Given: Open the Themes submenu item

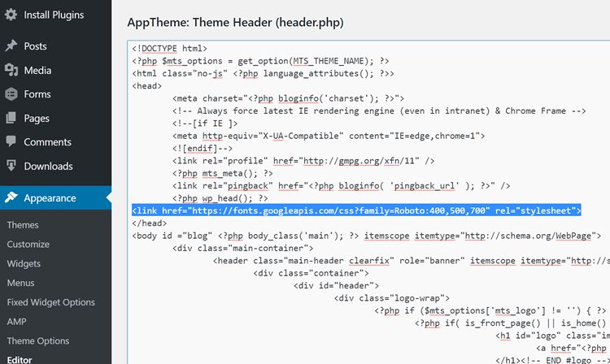Looking at the screenshot, I should coord(23,225).
